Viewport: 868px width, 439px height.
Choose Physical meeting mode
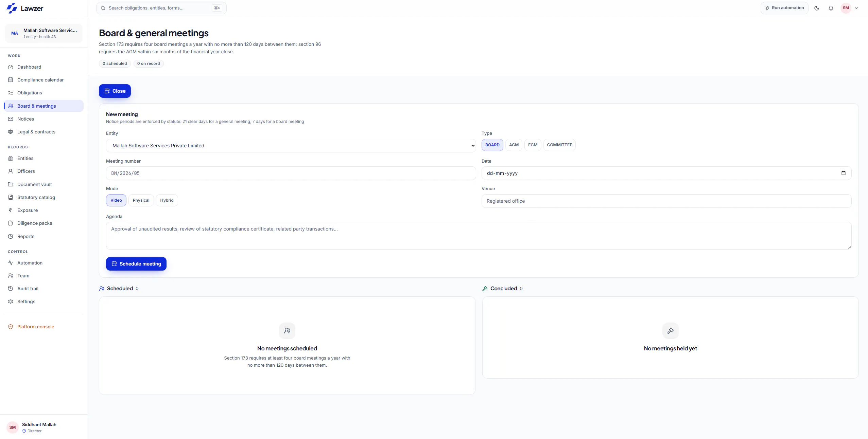point(141,200)
